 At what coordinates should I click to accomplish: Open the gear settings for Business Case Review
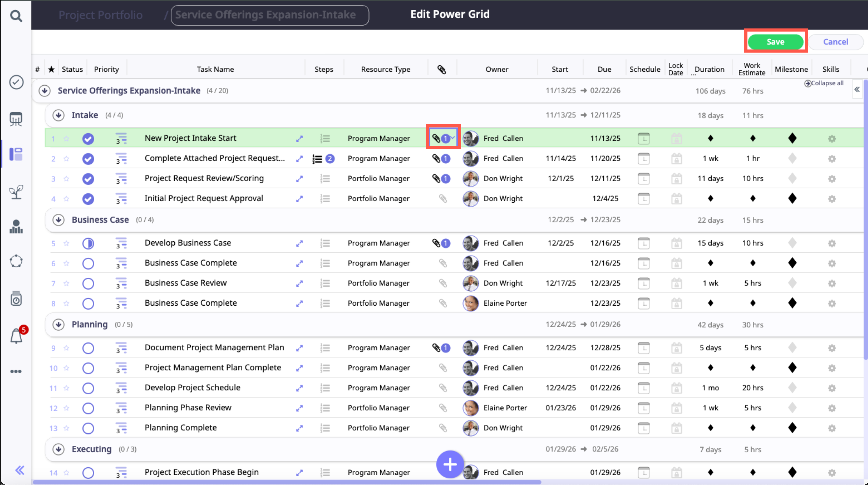pos(832,283)
